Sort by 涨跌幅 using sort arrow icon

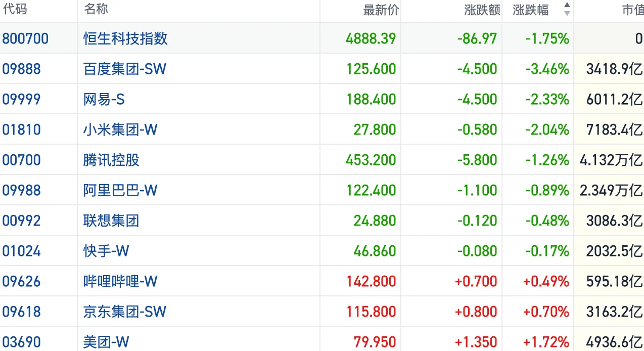pyautogui.click(x=567, y=9)
